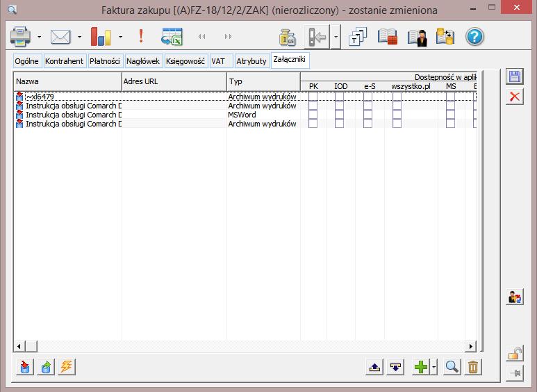Expand the green plus dropdown arrow
The width and height of the screenshot is (537, 392).
pos(433,367)
